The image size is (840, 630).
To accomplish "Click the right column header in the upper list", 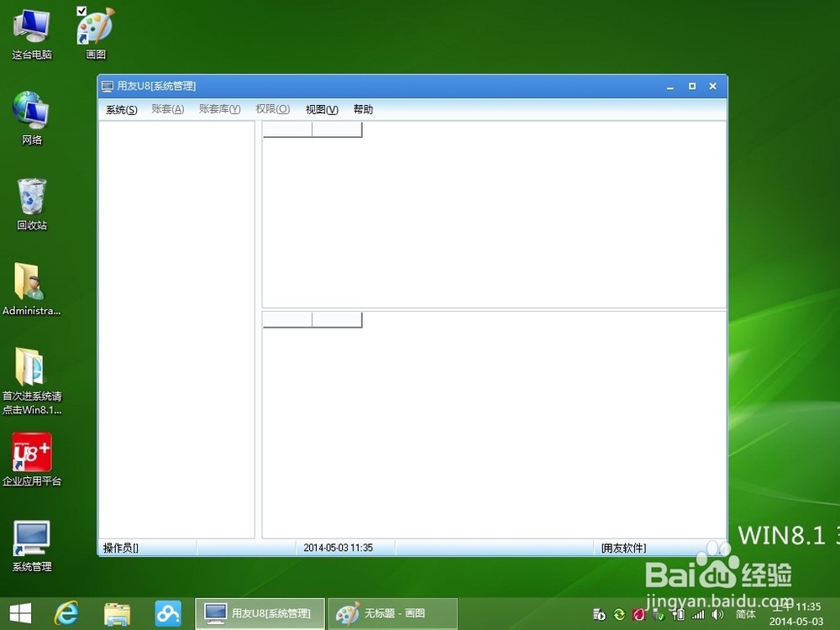I will tap(338, 129).
